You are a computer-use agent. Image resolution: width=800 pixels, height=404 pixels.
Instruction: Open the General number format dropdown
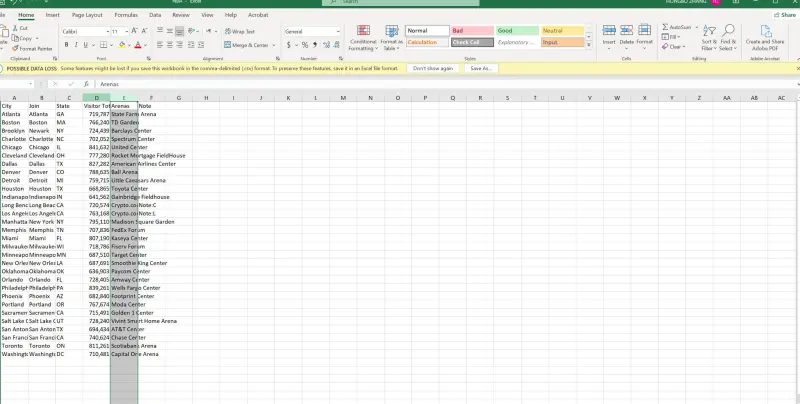click(338, 32)
